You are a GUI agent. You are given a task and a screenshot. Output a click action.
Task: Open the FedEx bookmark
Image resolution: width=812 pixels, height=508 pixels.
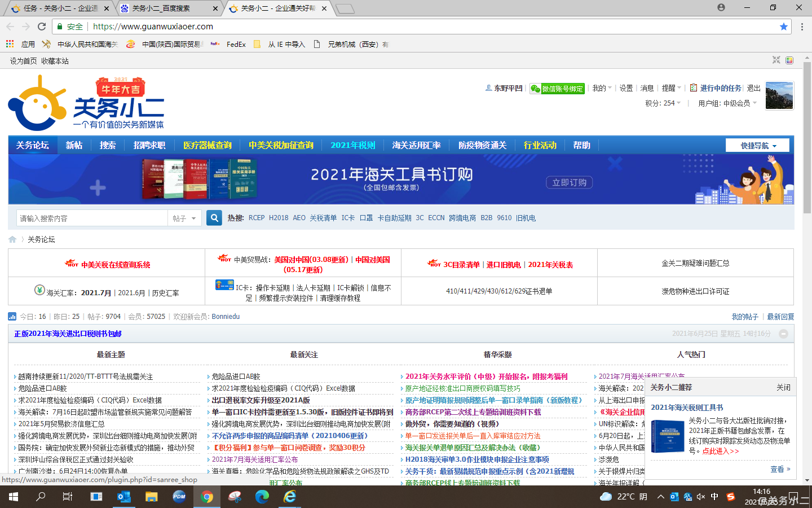(229, 44)
